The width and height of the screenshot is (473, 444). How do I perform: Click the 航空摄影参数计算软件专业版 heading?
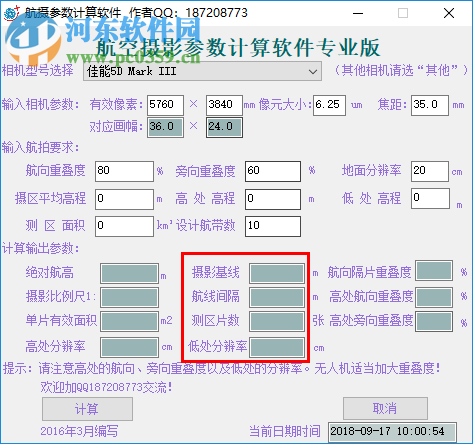point(238,47)
